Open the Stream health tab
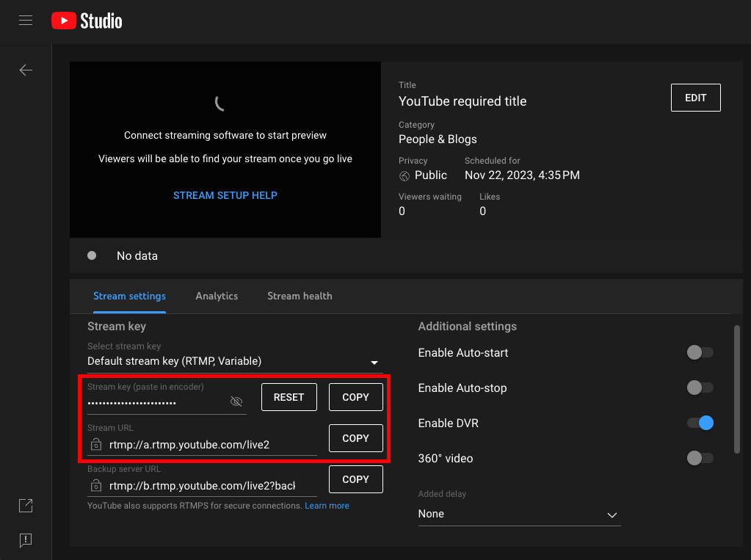This screenshot has height=560, width=751. pyautogui.click(x=300, y=296)
